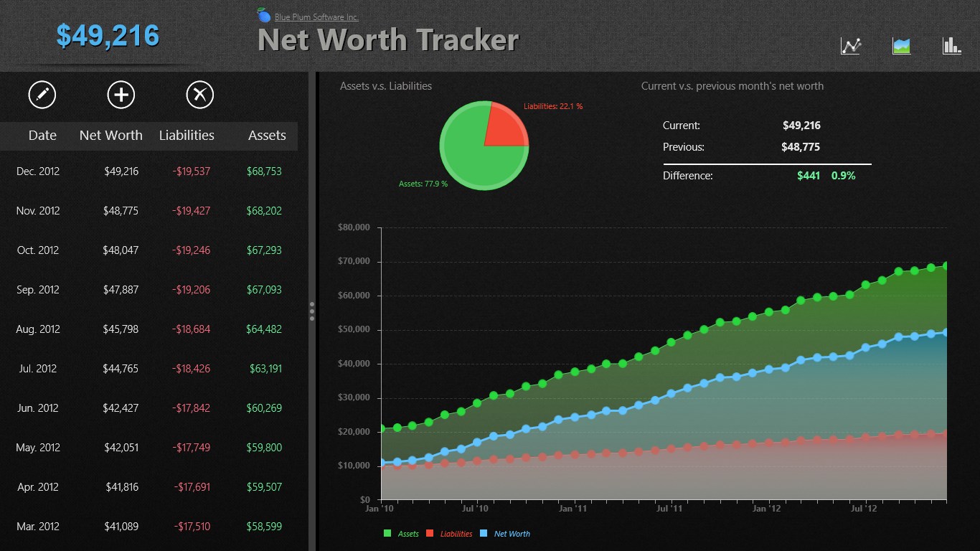980x551 pixels.
Task: Click the Assets column header
Action: click(x=267, y=136)
